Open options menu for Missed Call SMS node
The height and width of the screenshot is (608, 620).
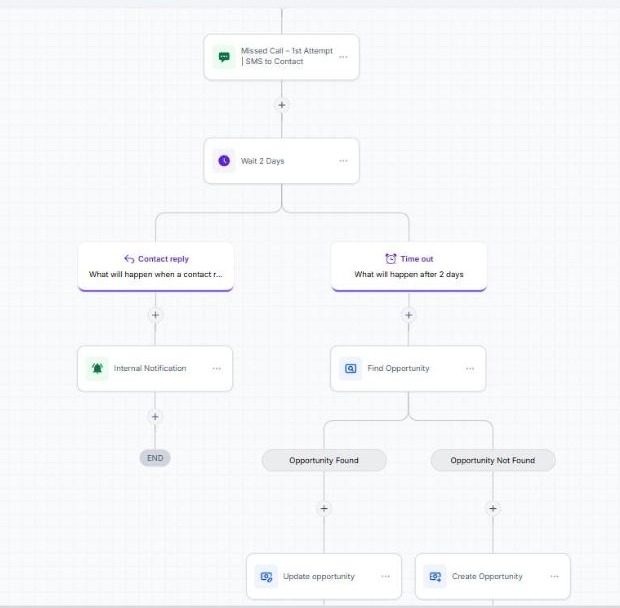click(343, 57)
